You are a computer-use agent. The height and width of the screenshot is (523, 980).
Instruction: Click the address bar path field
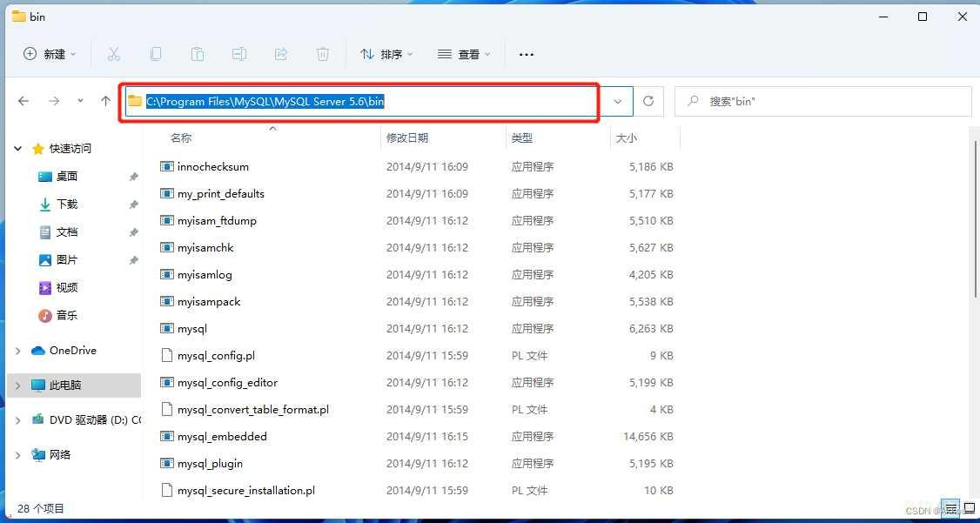(x=364, y=101)
